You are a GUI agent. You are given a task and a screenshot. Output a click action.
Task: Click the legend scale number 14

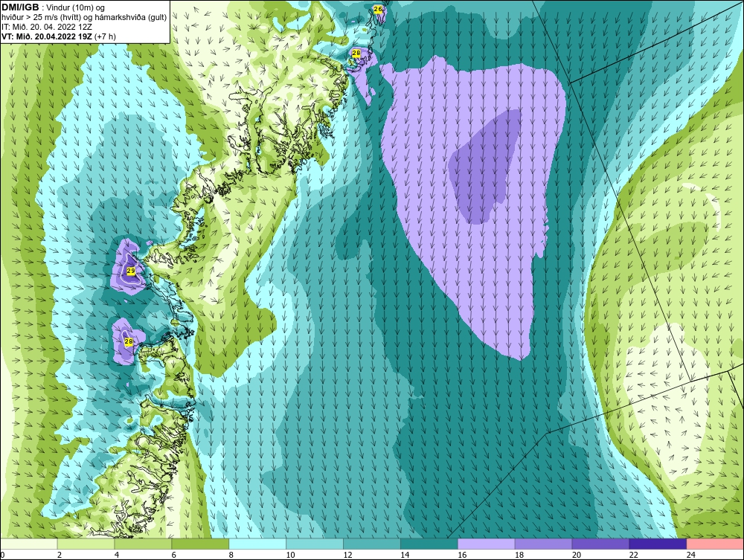coord(405,555)
